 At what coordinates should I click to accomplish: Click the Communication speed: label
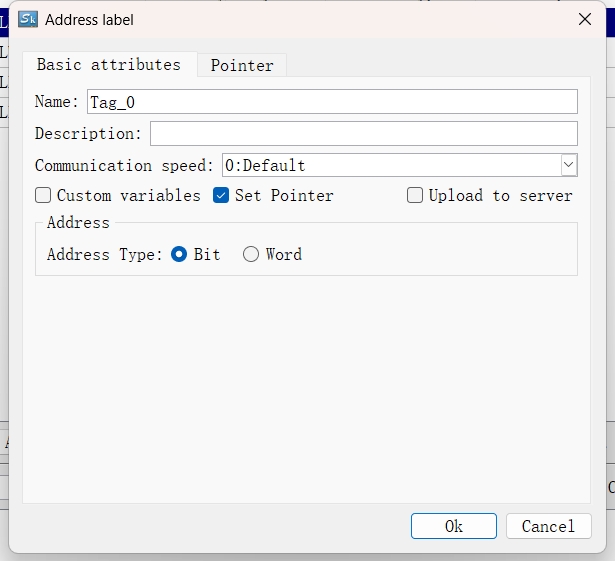(x=124, y=166)
